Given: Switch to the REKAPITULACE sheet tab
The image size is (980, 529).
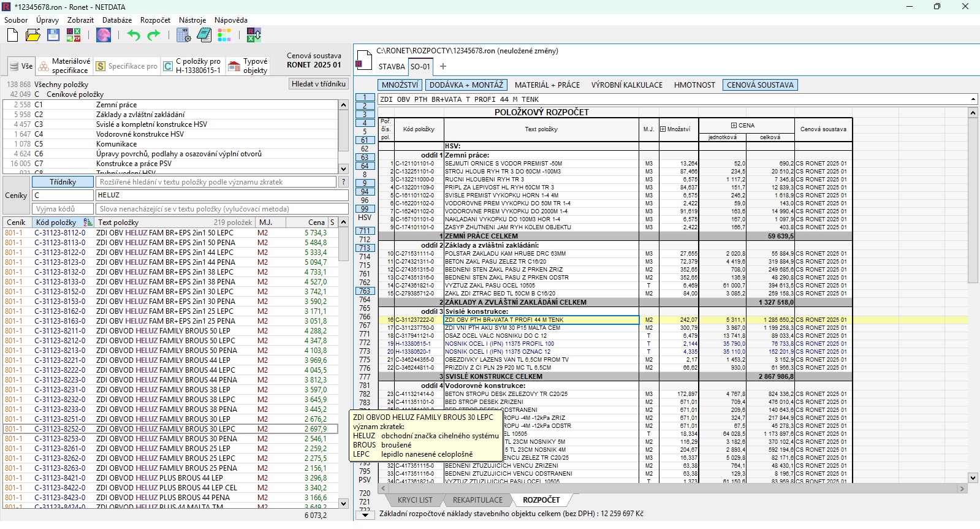Looking at the screenshot, I should click(477, 500).
